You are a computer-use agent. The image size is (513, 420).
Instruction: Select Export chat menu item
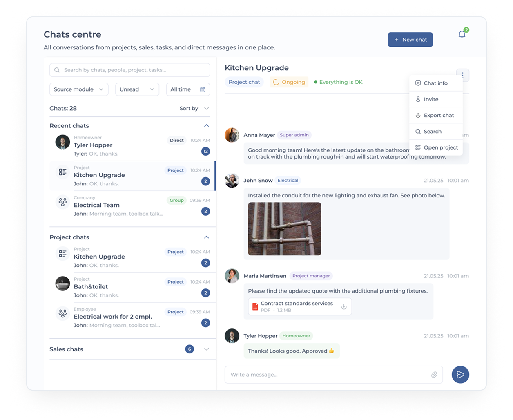click(436, 115)
